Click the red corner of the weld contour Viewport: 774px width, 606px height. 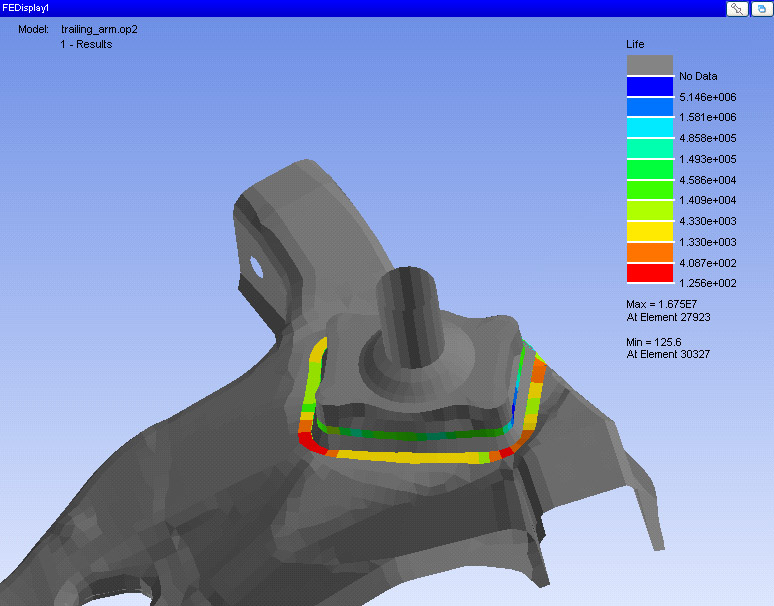tap(311, 442)
